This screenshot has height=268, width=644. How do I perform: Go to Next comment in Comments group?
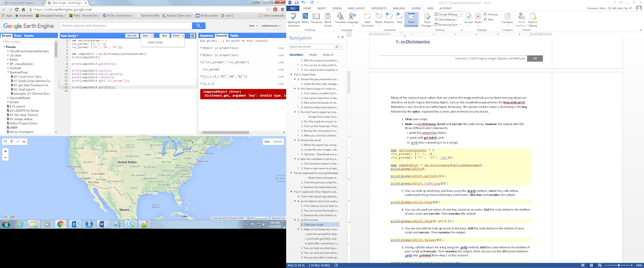[399, 19]
